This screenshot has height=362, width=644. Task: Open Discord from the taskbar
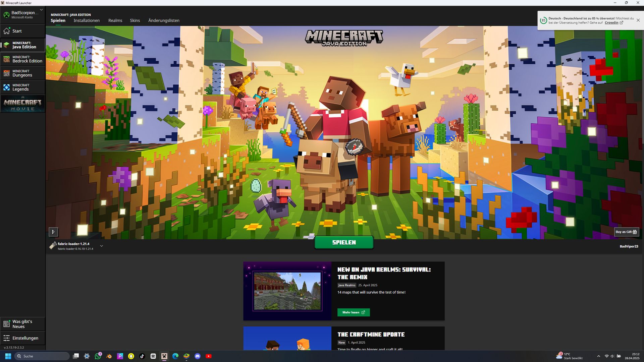198,356
